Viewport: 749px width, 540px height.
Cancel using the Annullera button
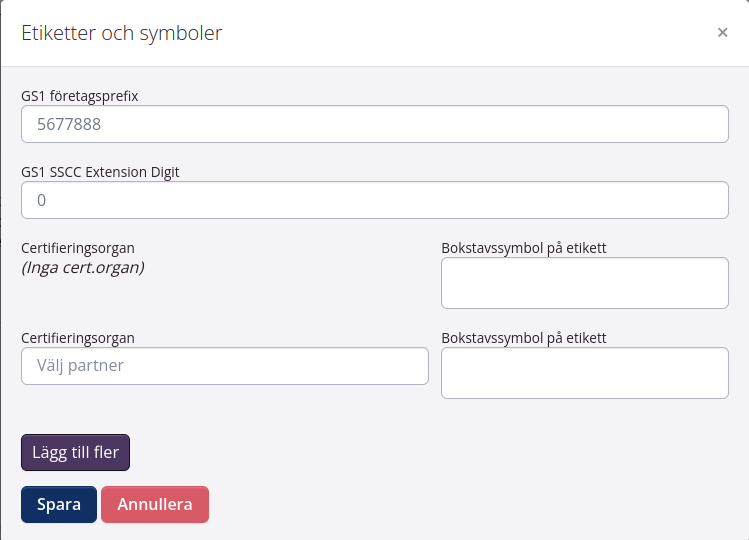155,505
